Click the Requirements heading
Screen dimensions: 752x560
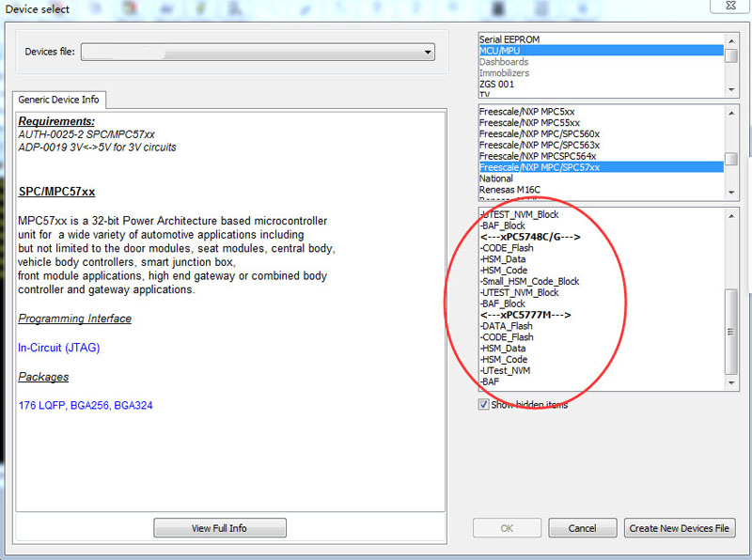[56, 121]
